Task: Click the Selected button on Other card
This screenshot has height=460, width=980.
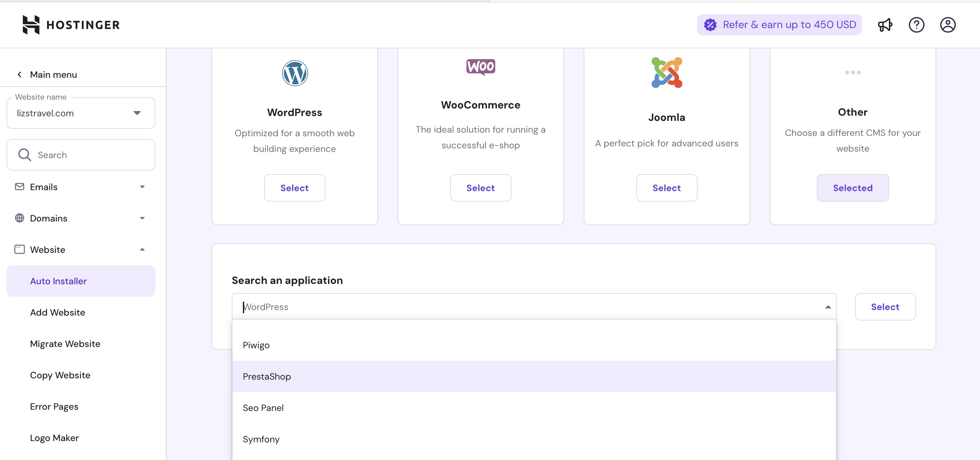Action: 853,188
